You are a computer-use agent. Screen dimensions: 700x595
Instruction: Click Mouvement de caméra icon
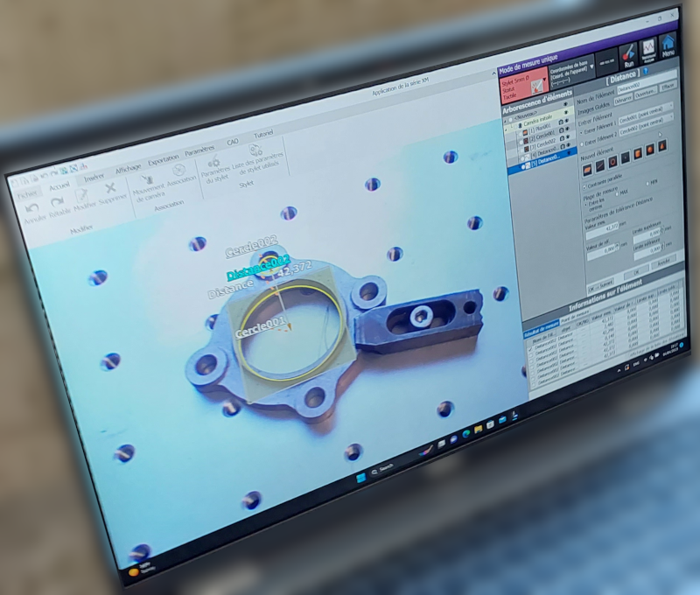146,179
